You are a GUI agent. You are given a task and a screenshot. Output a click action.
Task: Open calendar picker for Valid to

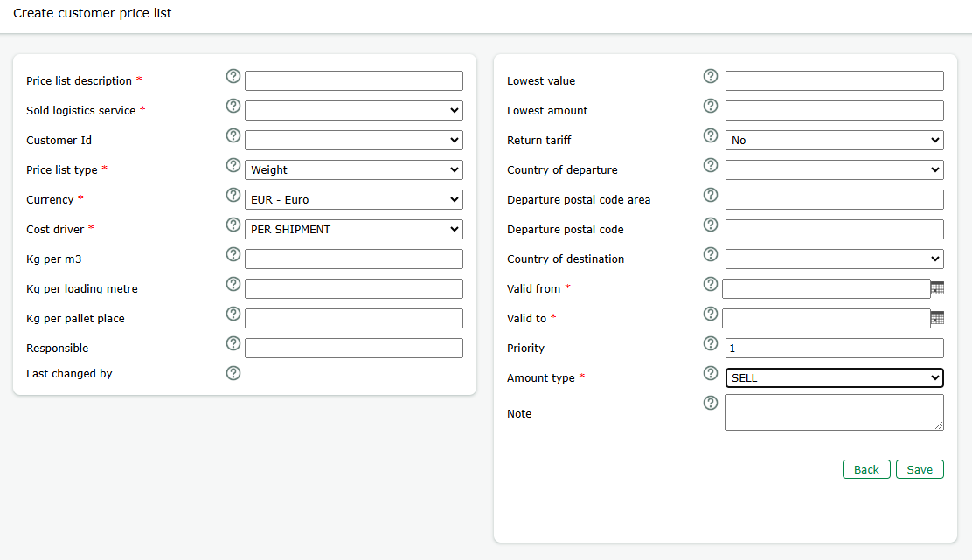[x=937, y=318]
